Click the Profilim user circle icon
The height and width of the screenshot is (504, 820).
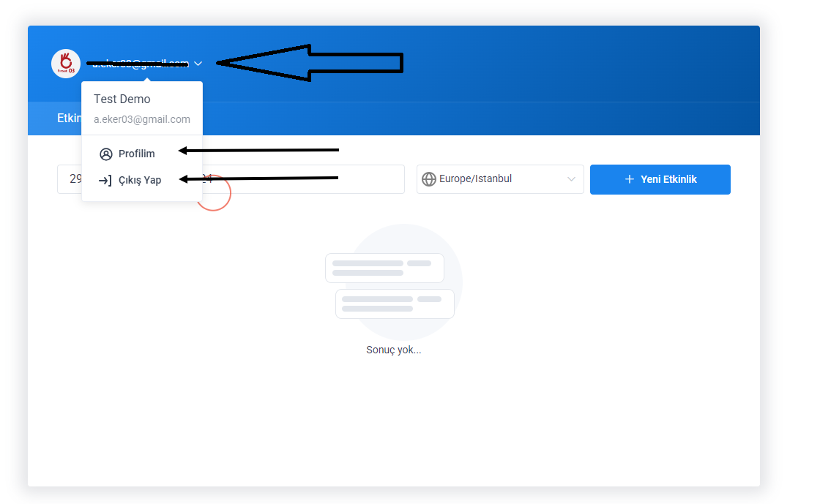[x=105, y=154]
